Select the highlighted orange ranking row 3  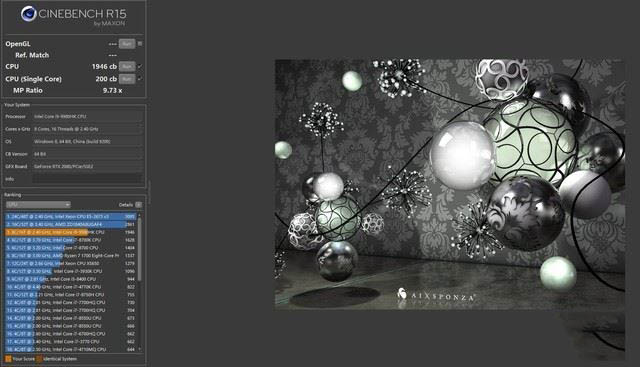[x=71, y=232]
